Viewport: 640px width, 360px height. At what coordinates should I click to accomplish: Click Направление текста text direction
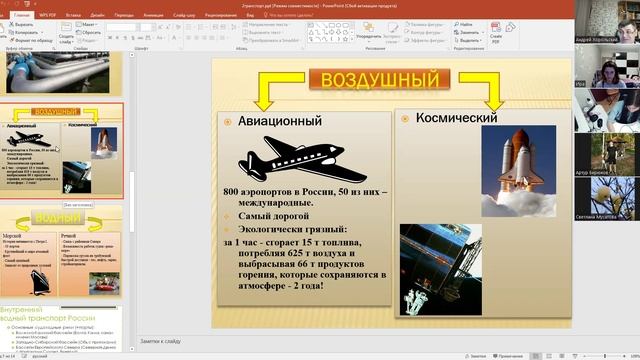point(265,24)
